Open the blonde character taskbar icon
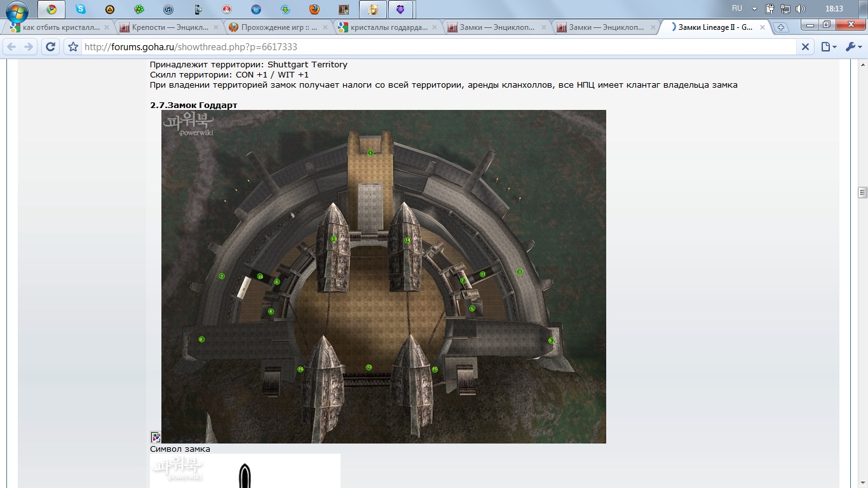 373,10
